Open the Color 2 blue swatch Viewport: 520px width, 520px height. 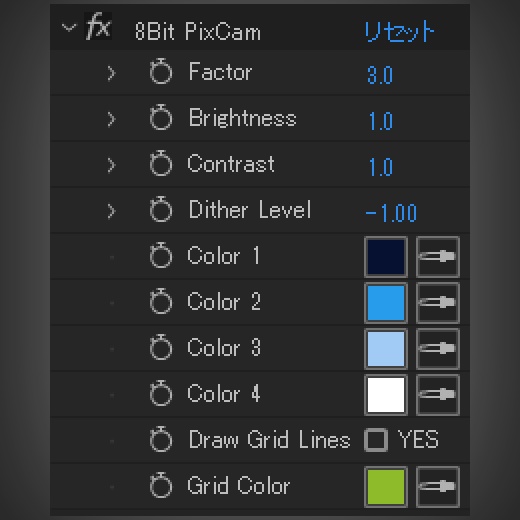(386, 303)
